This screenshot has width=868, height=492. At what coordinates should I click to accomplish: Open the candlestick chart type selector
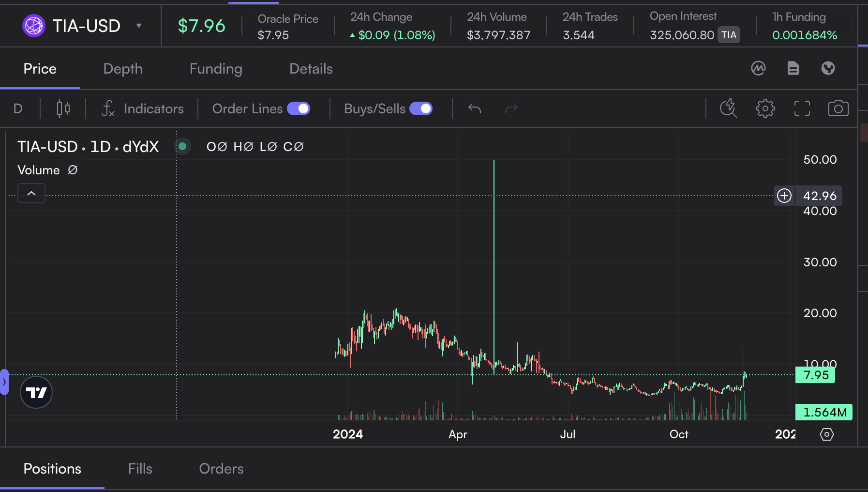(63, 108)
